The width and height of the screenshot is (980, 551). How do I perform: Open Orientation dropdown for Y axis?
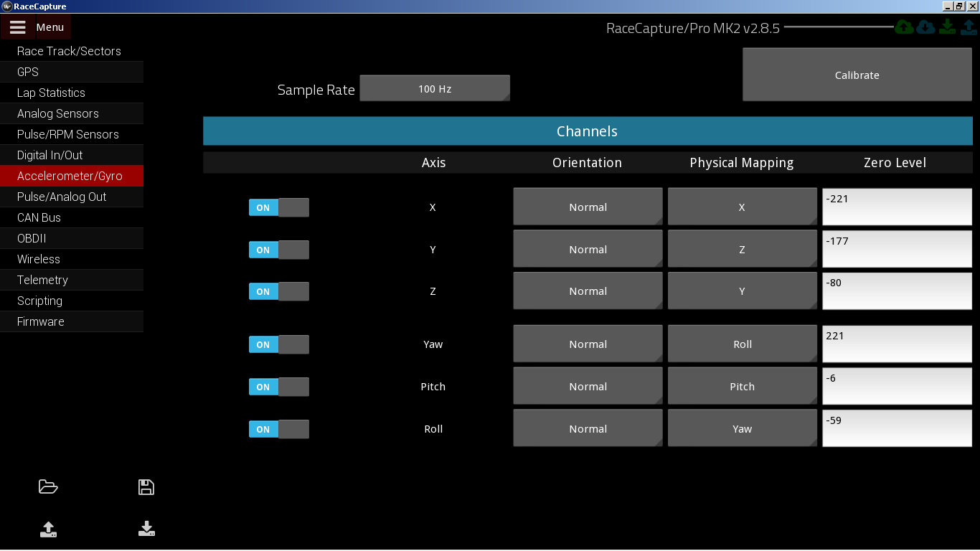[x=588, y=249]
